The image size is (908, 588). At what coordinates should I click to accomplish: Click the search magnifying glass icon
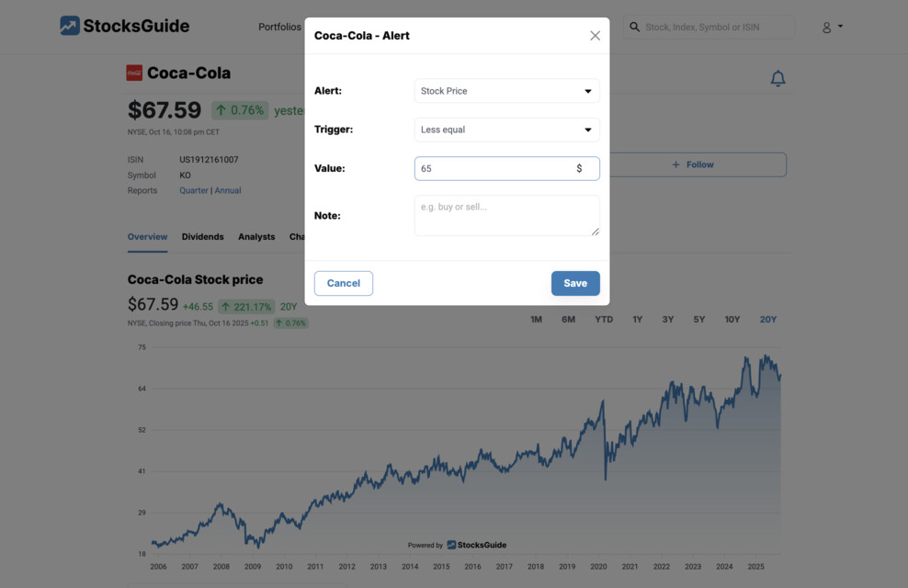[x=635, y=27]
